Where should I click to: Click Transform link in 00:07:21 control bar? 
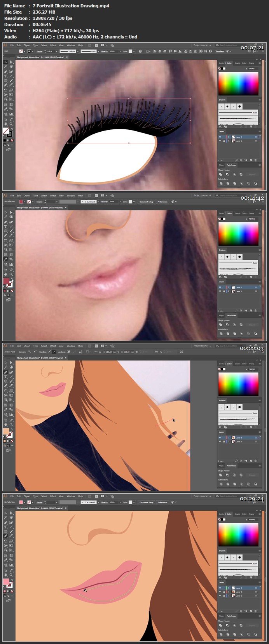pos(220,51)
